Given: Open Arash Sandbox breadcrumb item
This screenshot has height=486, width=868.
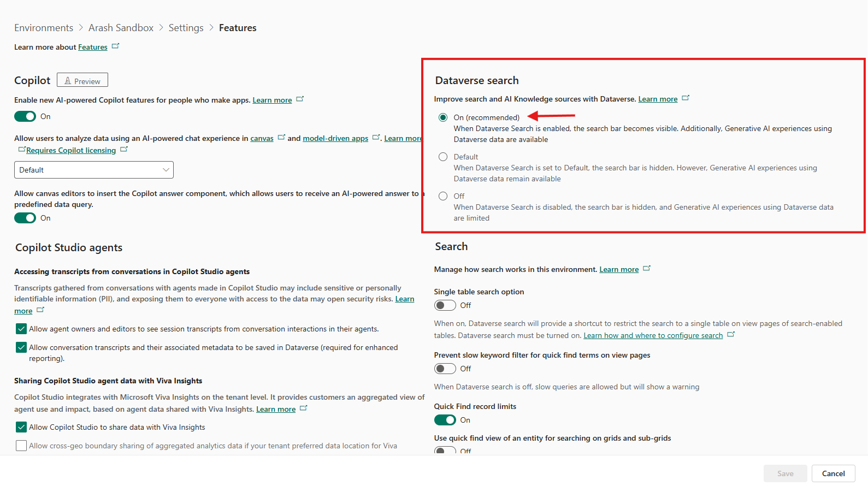Looking at the screenshot, I should pyautogui.click(x=121, y=28).
